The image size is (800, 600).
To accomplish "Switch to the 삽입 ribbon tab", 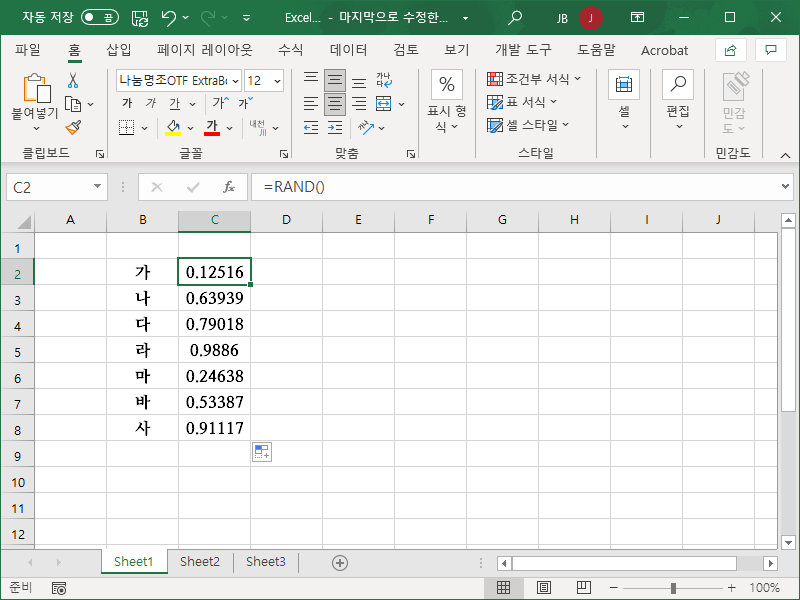I will coord(118,50).
